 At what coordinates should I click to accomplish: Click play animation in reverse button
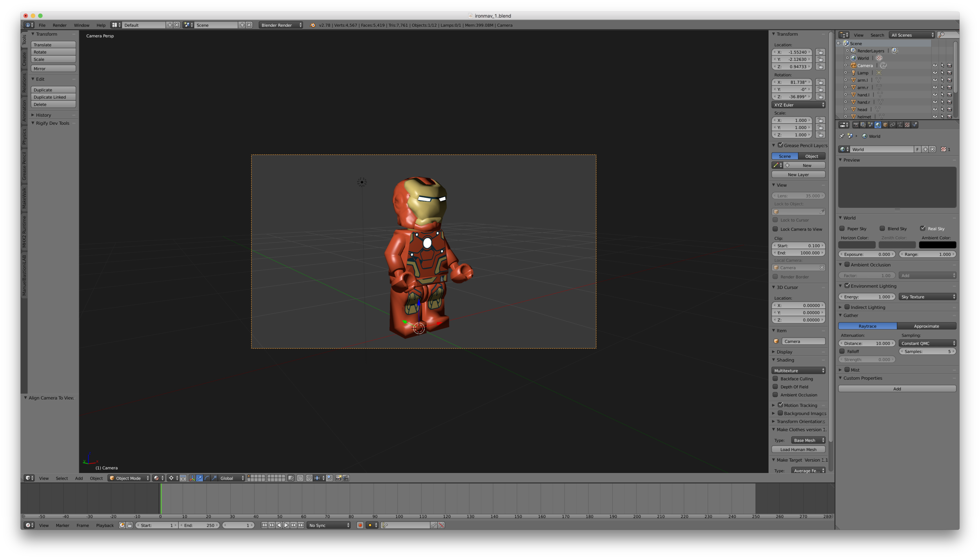279,525
